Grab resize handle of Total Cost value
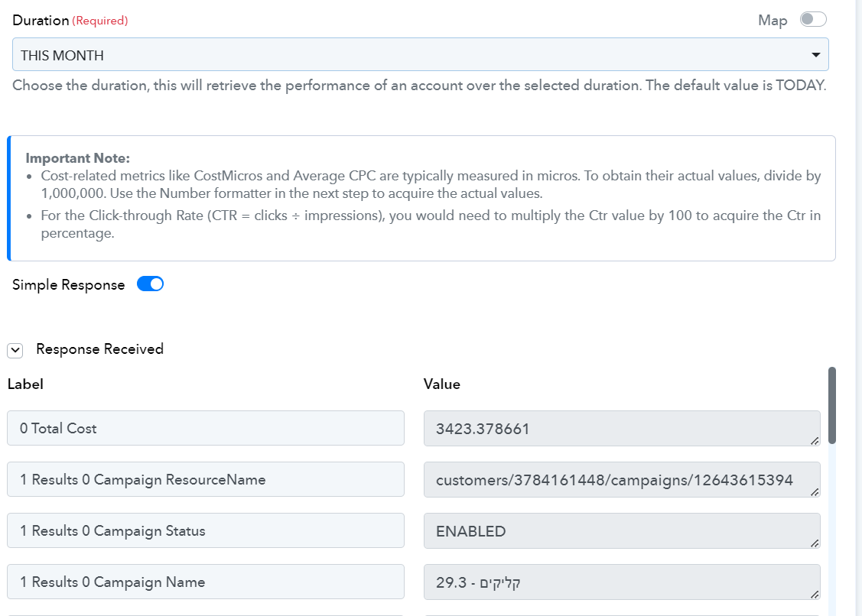Viewport: 862px width, 616px height. tap(815, 441)
